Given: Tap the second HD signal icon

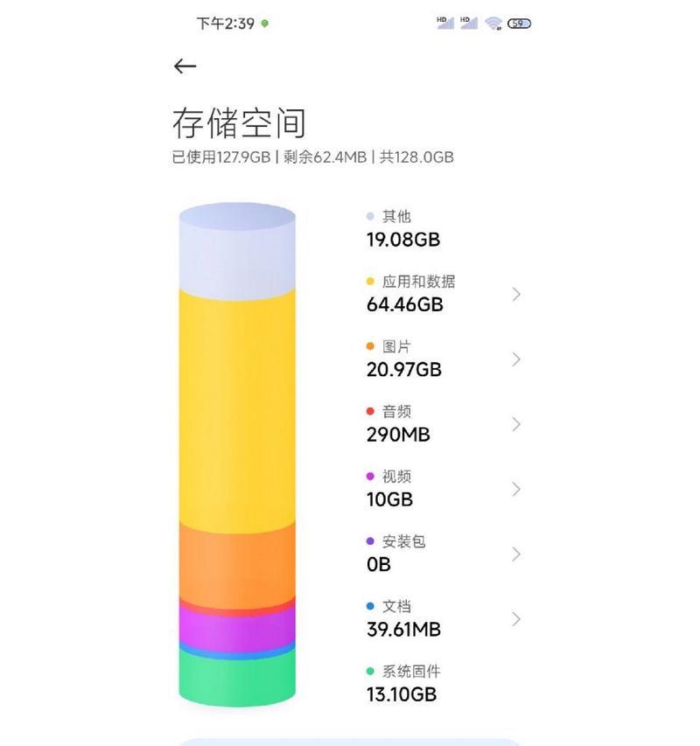Looking at the screenshot, I should (x=469, y=23).
